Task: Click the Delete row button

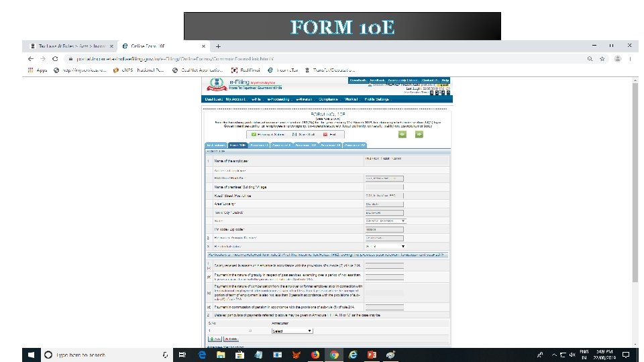Action: [x=231, y=339]
